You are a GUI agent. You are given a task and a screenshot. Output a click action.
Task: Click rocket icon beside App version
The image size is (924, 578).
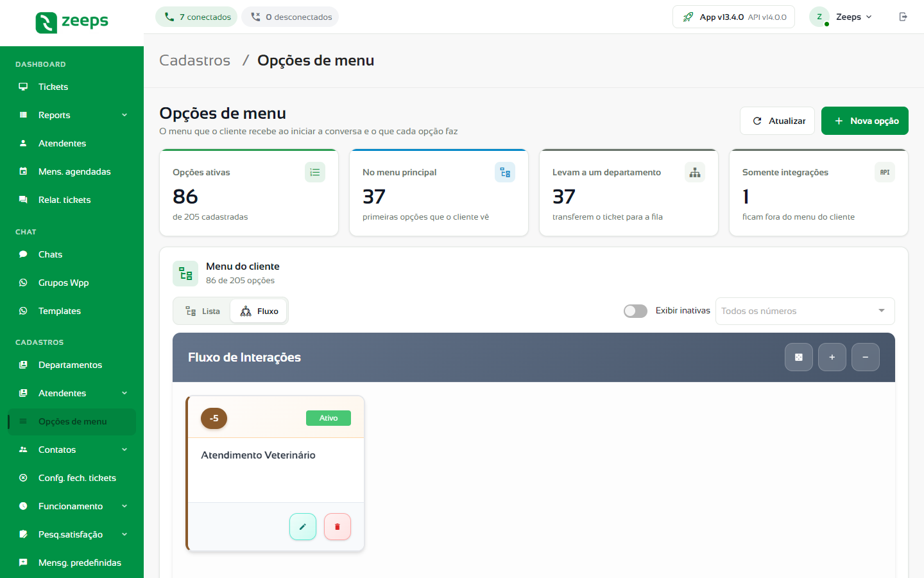(x=688, y=17)
